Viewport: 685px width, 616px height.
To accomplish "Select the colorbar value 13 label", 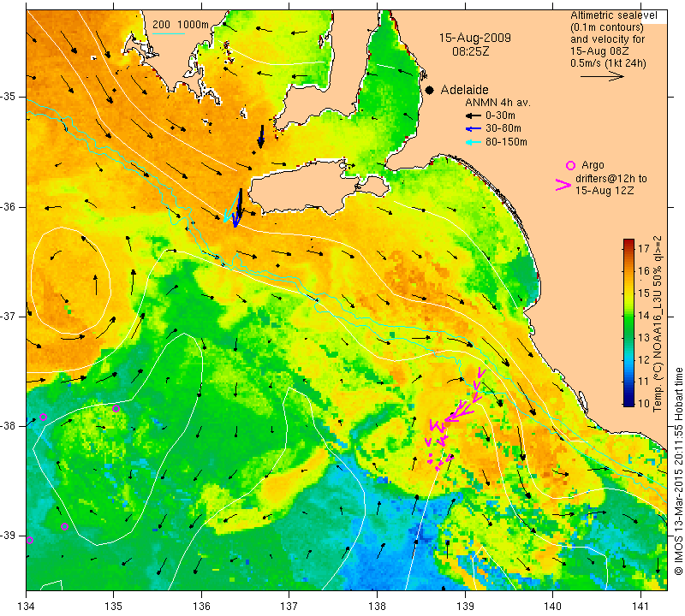I will tap(644, 337).
